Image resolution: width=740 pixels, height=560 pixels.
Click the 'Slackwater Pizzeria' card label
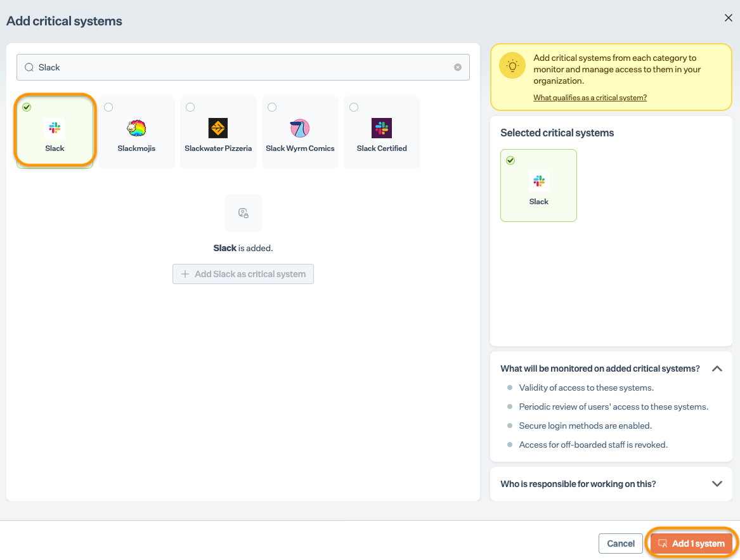218,148
